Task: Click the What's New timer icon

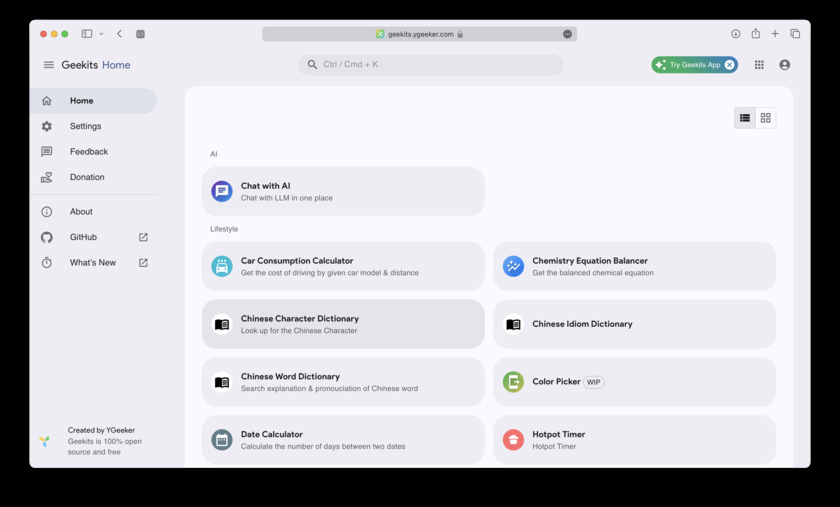Action: click(47, 263)
